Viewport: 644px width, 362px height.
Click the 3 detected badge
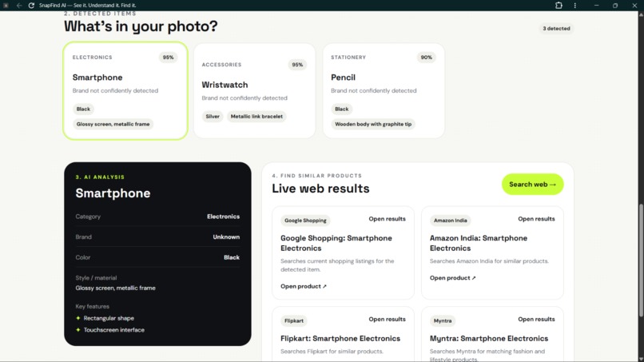[x=556, y=28]
